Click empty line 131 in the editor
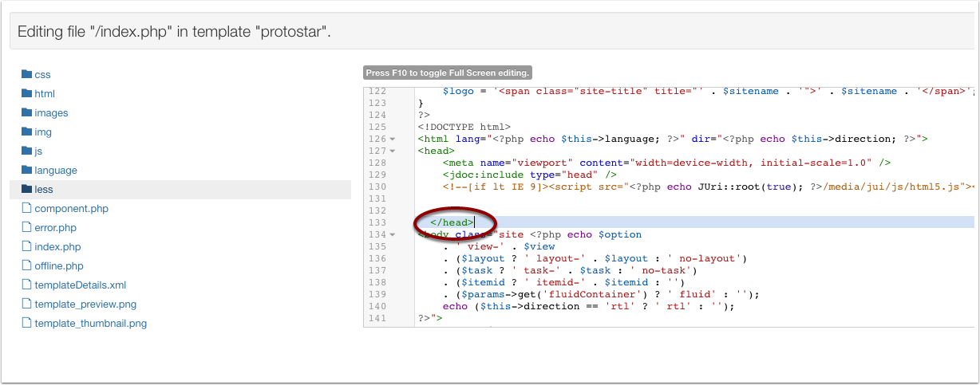Viewport: 980px width, 385px height. coord(695,198)
